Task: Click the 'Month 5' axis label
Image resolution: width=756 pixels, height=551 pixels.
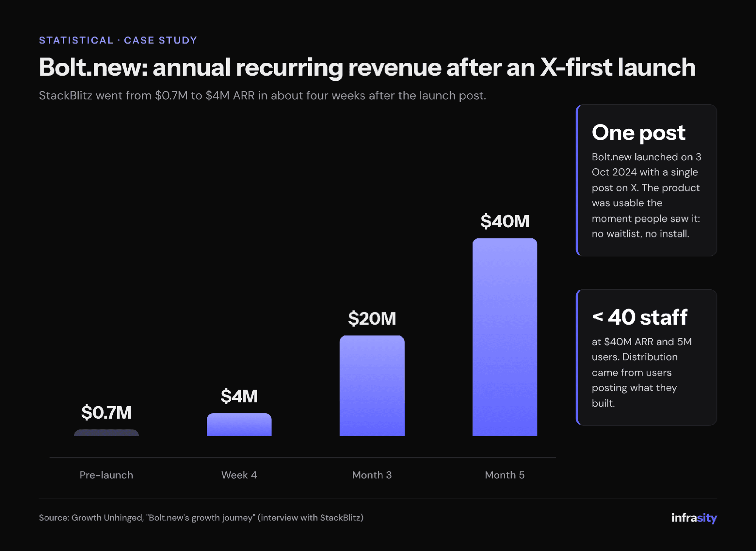Action: (x=505, y=475)
